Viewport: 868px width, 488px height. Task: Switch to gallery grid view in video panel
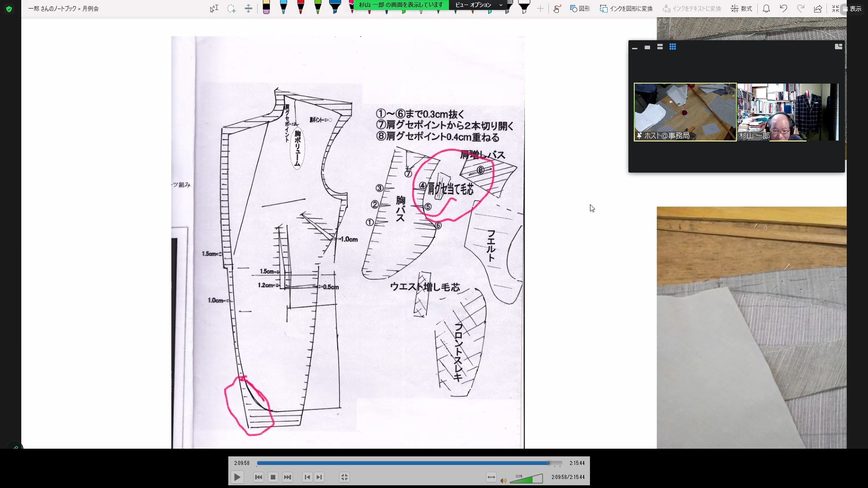tap(673, 47)
